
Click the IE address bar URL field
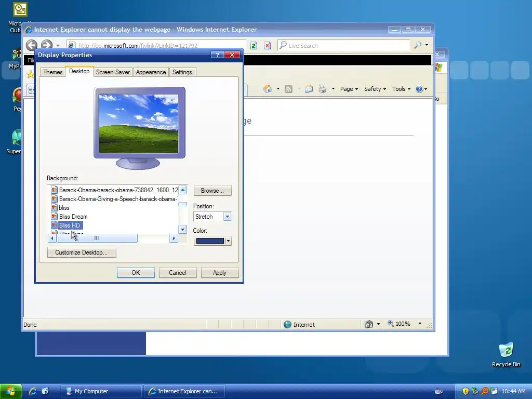pyautogui.click(x=156, y=46)
